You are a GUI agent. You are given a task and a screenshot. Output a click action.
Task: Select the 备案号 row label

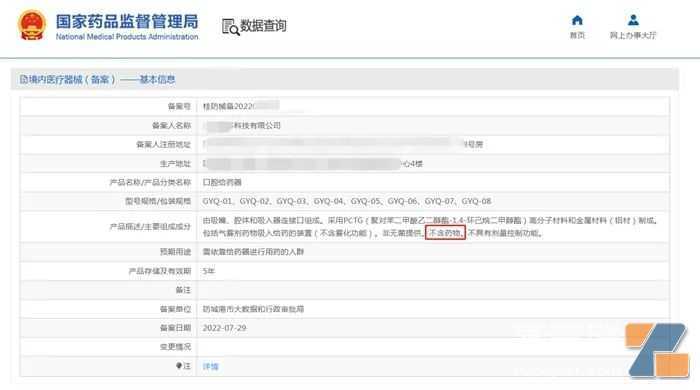pos(179,106)
